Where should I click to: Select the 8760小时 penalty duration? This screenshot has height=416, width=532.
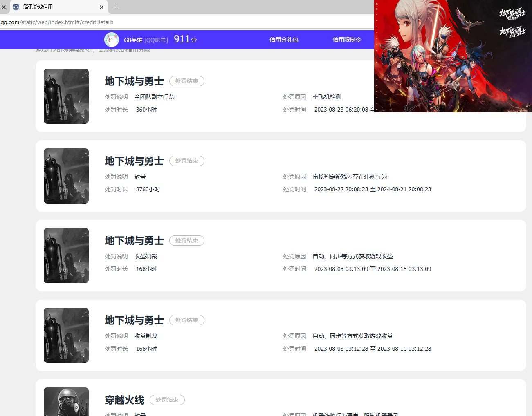148,189
